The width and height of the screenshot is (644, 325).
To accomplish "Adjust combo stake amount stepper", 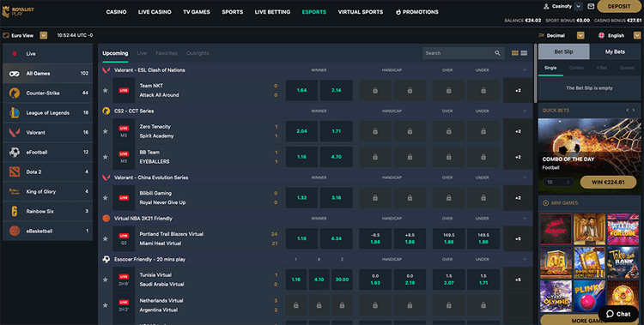I will coord(568,182).
